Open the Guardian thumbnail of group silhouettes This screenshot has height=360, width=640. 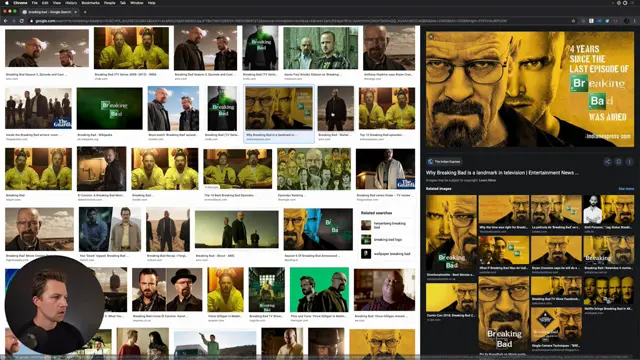[x=38, y=109]
